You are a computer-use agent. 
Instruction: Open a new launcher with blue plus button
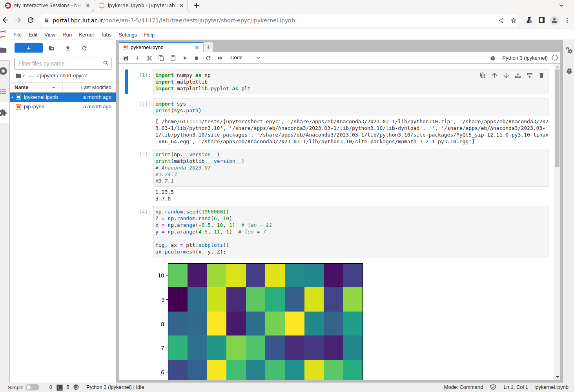pos(29,48)
